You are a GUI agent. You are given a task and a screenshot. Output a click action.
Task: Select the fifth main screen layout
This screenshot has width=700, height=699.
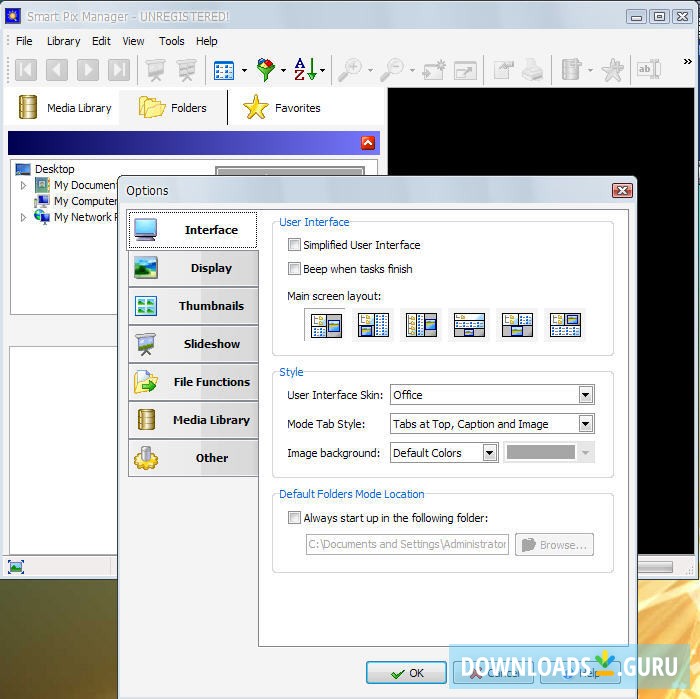click(517, 325)
